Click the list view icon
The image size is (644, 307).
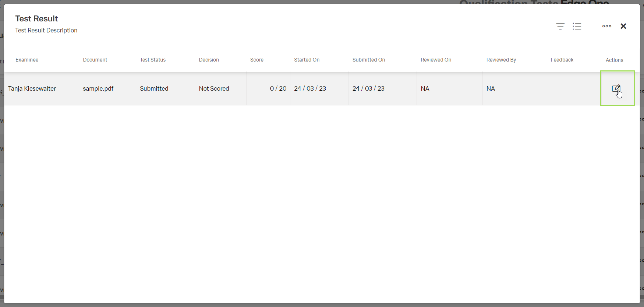pos(577,26)
